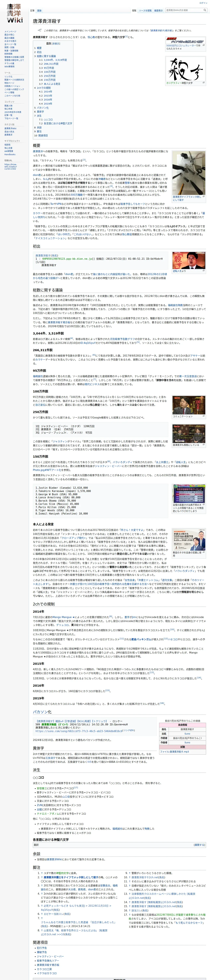Switch to the 議論 tab
Screen dimensions: 210x980
(x=39, y=11)
